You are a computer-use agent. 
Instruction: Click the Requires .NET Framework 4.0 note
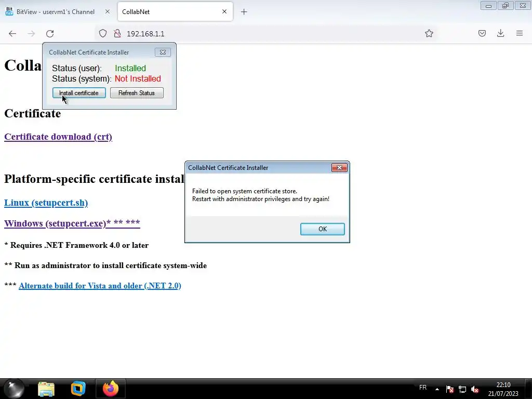76,245
